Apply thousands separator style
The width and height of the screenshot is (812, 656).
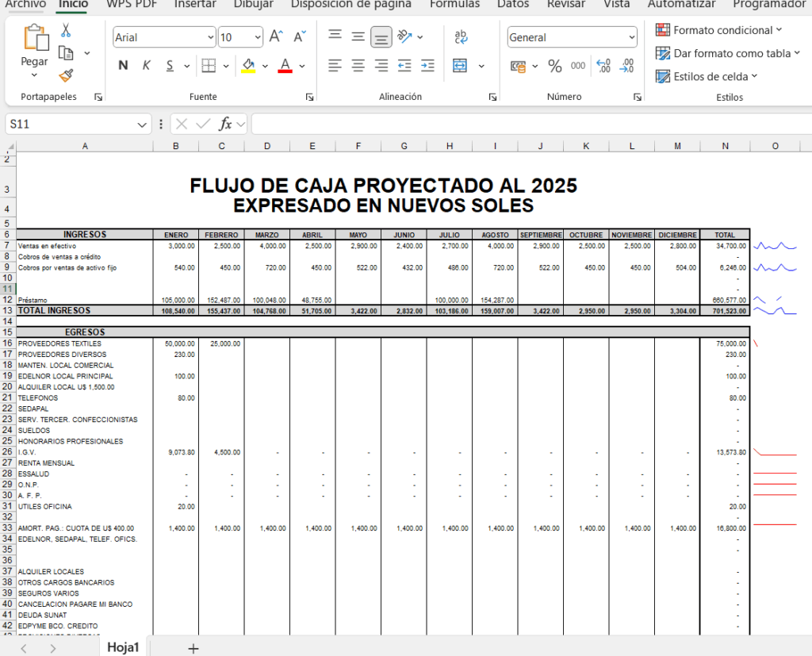click(578, 66)
